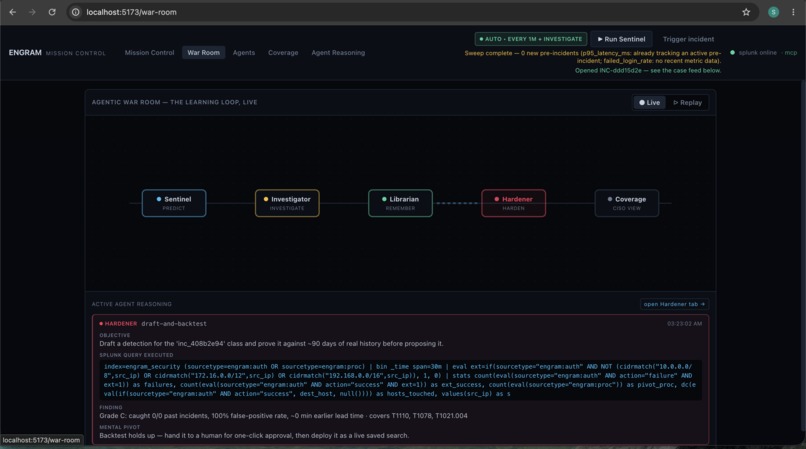This screenshot has width=806, height=449.
Task: Click the ENGRAM Mission Control logo
Action: click(x=57, y=52)
